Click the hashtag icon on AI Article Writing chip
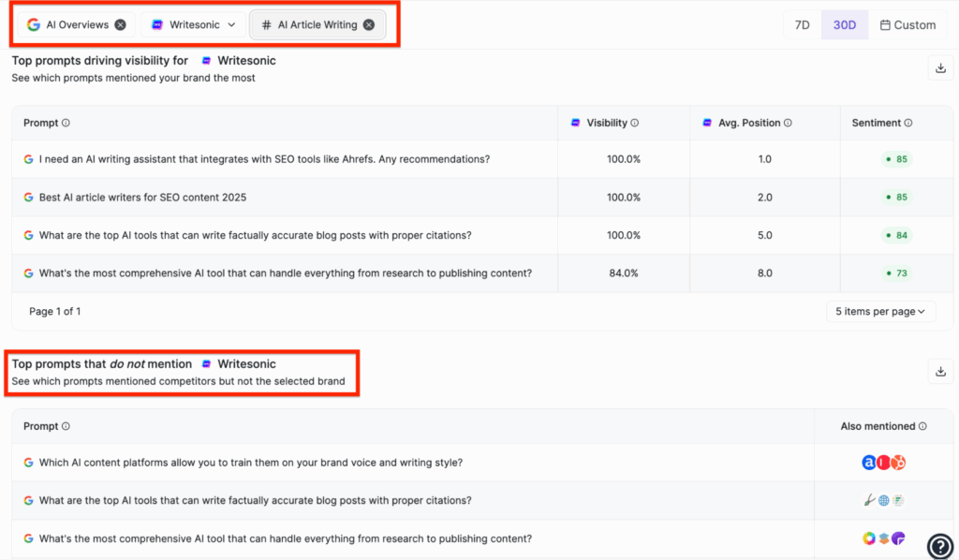The height and width of the screenshot is (560, 959). click(x=265, y=24)
